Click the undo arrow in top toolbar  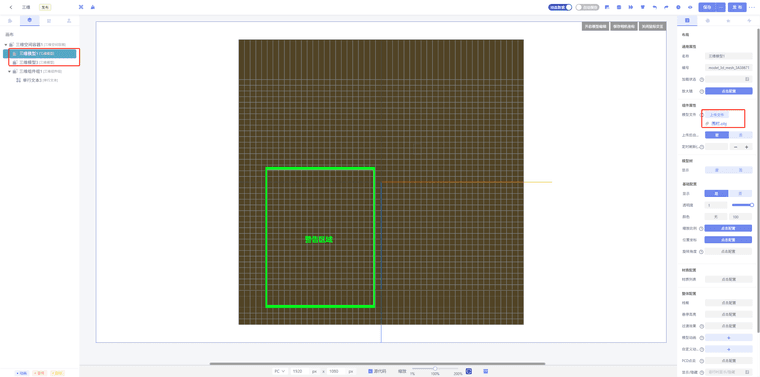click(655, 7)
